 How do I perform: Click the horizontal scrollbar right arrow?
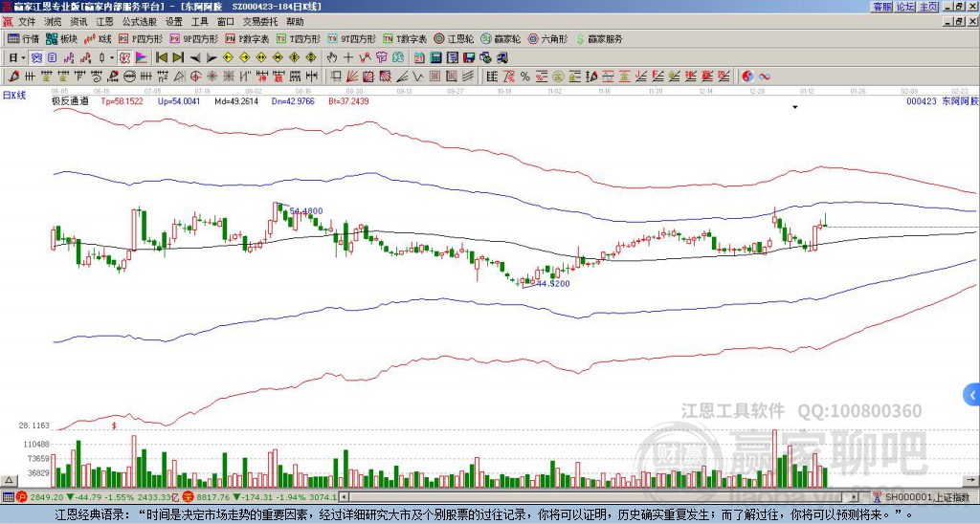pyautogui.click(x=854, y=497)
